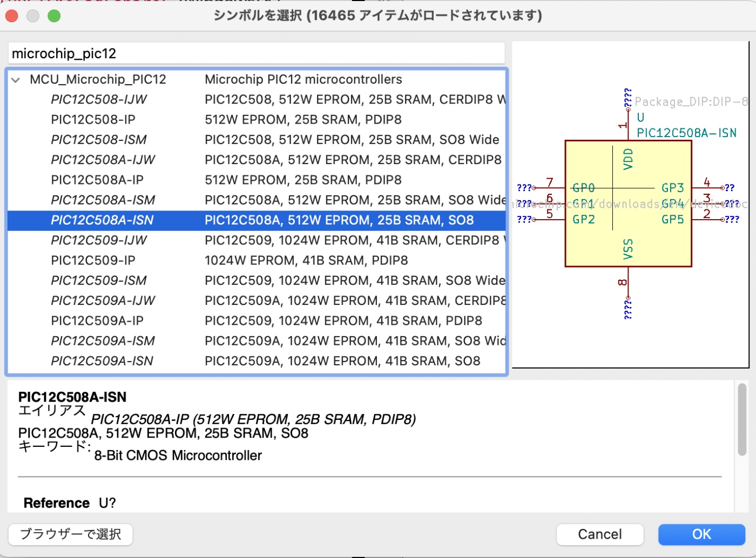Click the VDD pin label in preview

coord(628,159)
